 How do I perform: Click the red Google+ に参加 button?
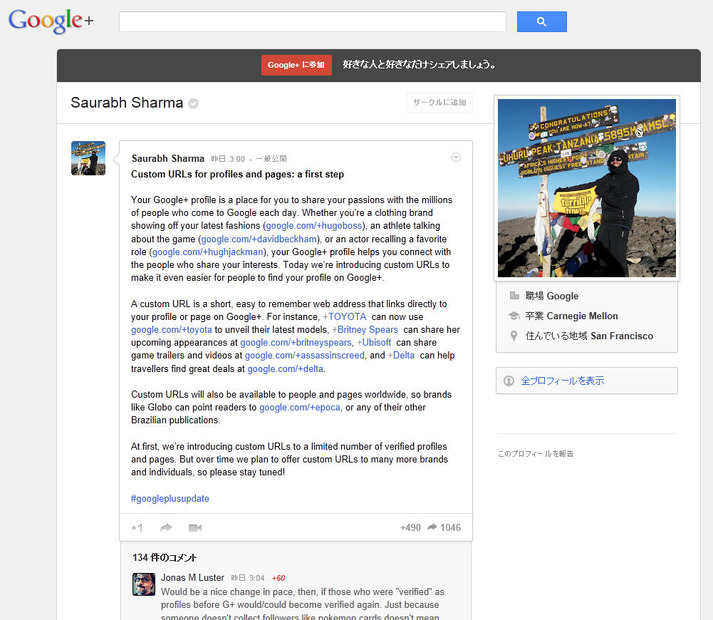(296, 65)
